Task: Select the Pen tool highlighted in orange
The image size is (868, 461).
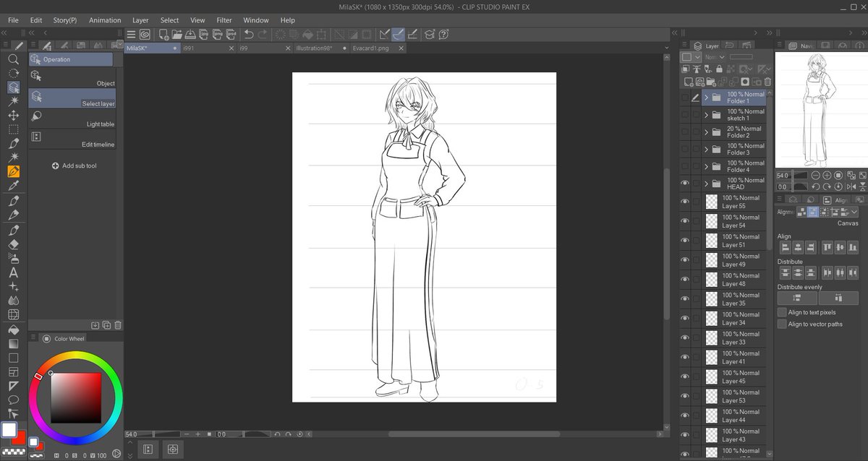Action: 13,172
